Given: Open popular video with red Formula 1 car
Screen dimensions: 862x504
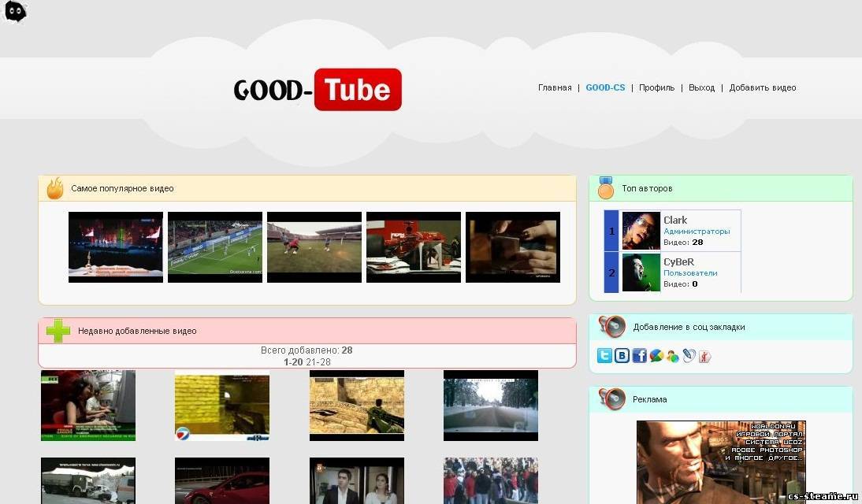Looking at the screenshot, I should (x=414, y=247).
